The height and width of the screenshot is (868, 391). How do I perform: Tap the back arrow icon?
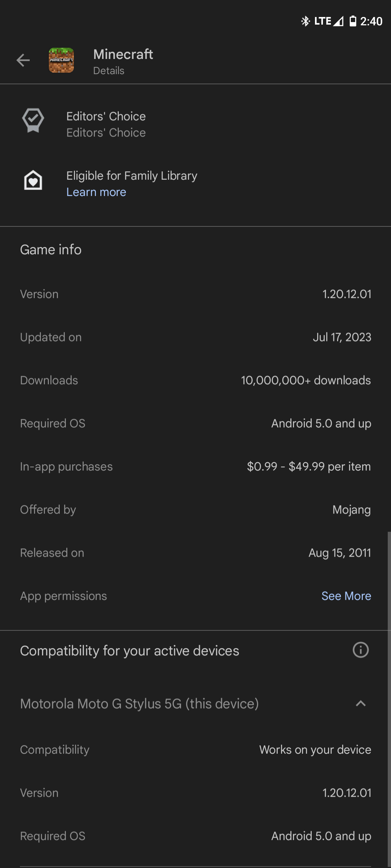point(23,60)
